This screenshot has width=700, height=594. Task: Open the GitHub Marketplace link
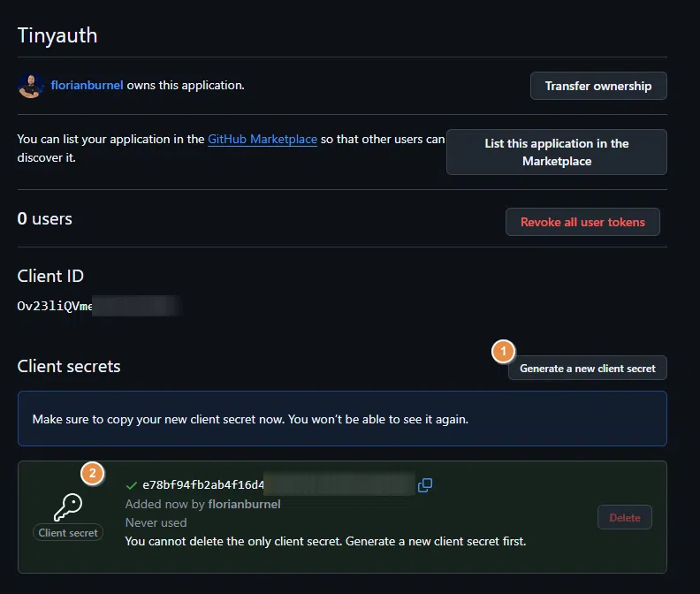pos(262,140)
